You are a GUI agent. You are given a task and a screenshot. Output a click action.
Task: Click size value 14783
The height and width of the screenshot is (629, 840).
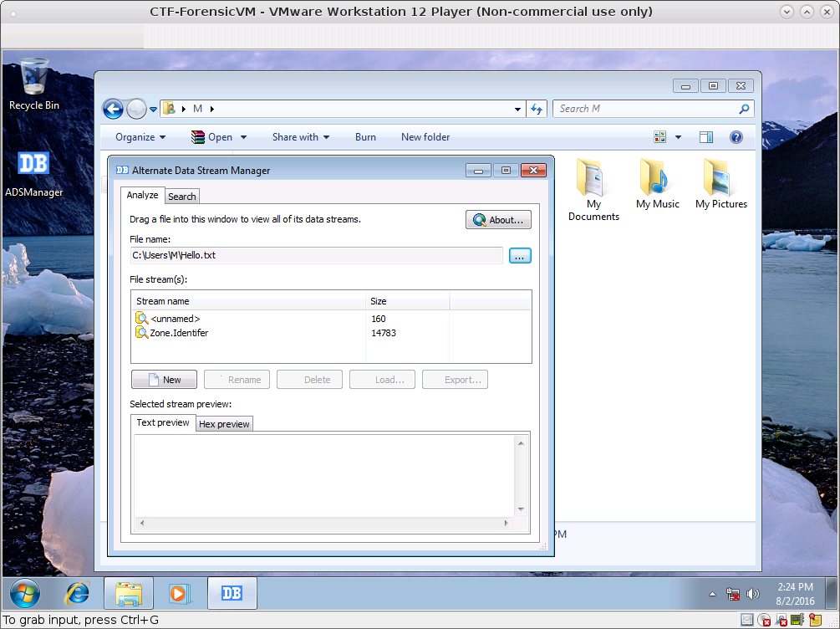click(x=384, y=333)
